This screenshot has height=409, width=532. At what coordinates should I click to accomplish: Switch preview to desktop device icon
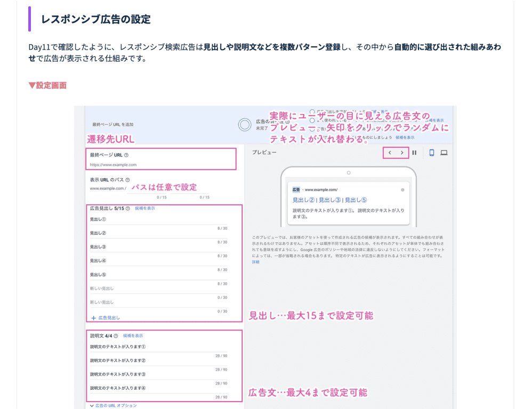444,153
